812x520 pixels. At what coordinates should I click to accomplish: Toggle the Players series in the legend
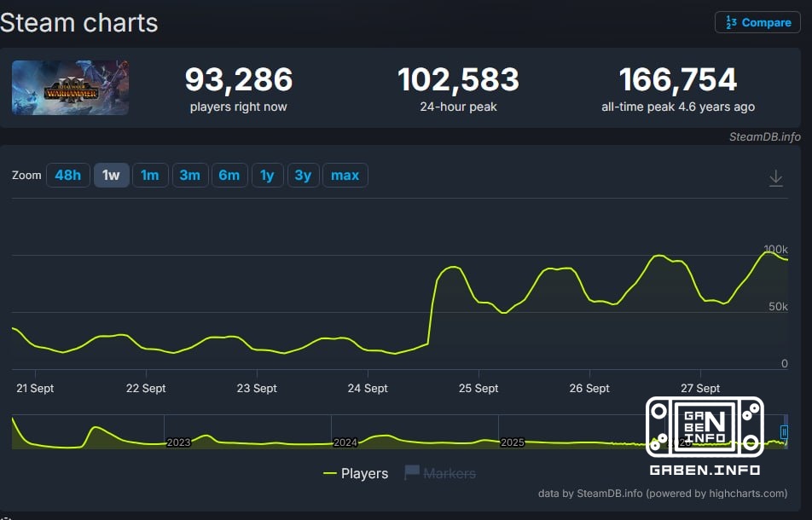point(355,473)
